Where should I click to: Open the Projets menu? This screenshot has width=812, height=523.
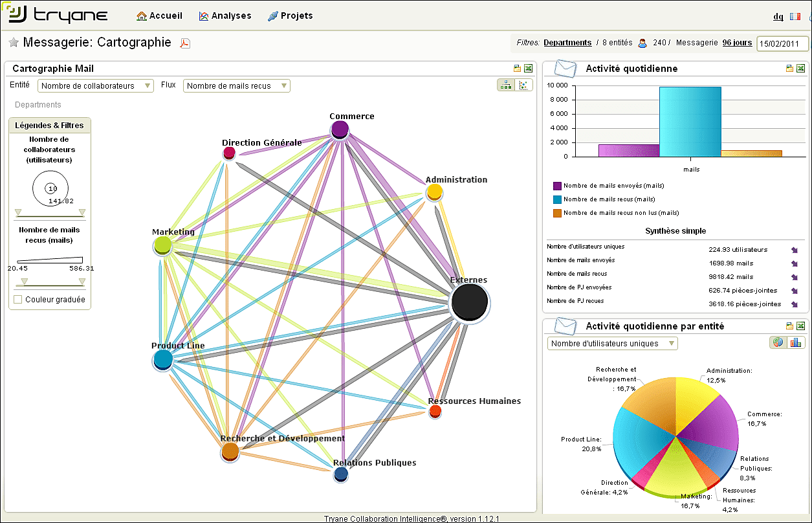[290, 16]
